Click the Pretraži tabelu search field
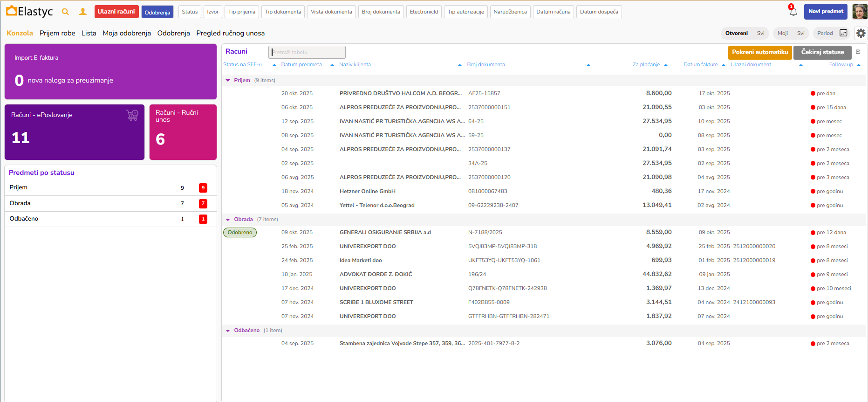868x402 pixels. 308,52
